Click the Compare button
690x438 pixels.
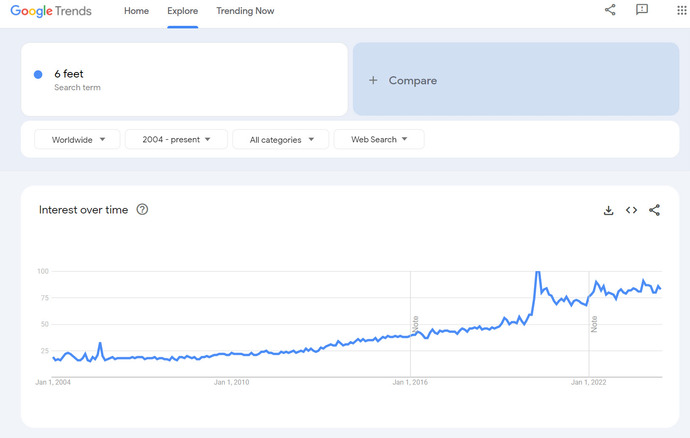pyautogui.click(x=412, y=80)
